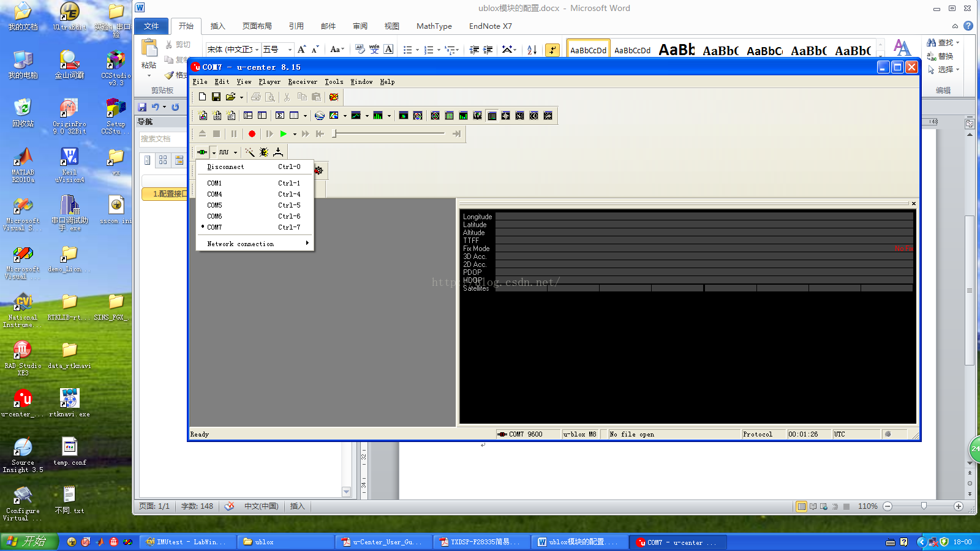Open the Sky view icon
This screenshot has width=980, height=551.
click(418, 115)
